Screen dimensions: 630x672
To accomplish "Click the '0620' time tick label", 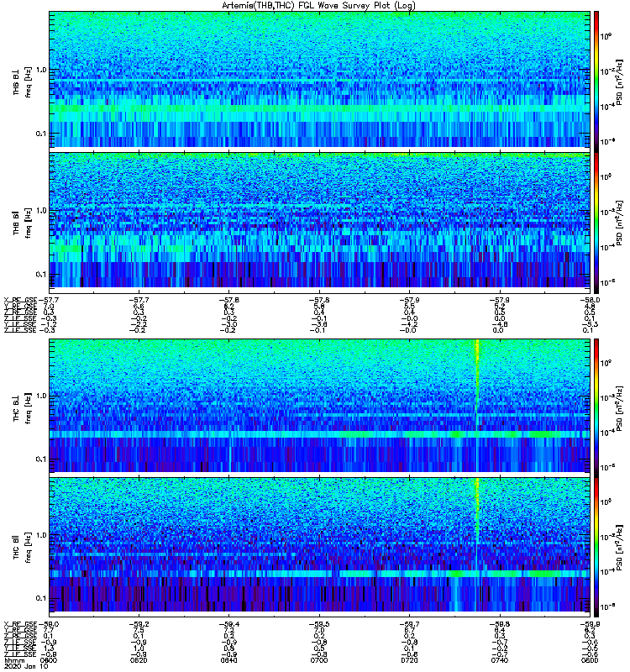I will click(139, 660).
